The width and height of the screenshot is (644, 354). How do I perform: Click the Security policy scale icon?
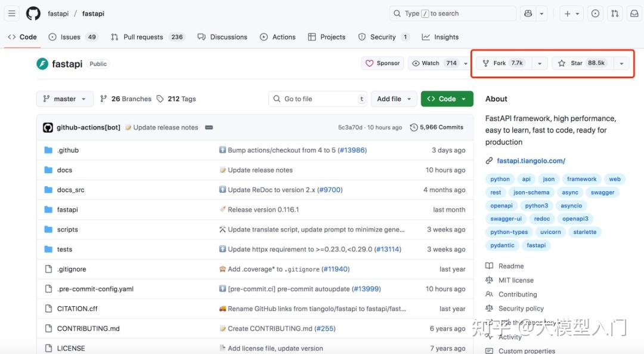[x=489, y=309]
